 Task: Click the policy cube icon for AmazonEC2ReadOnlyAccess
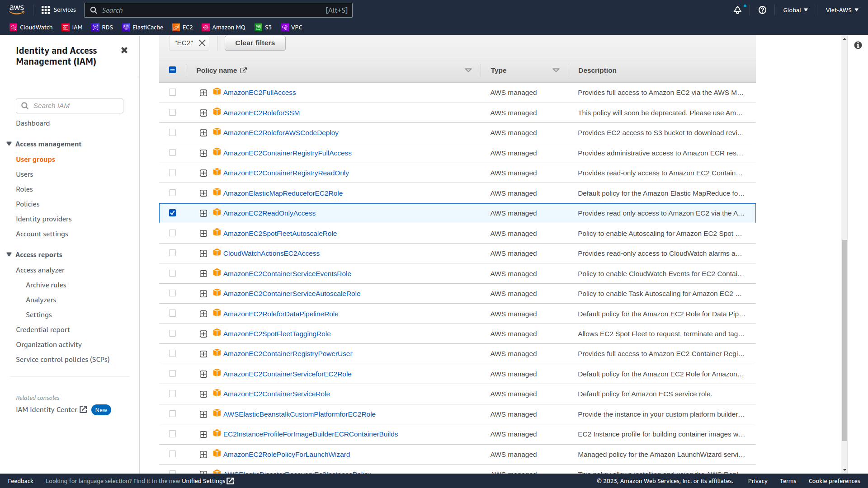click(217, 212)
